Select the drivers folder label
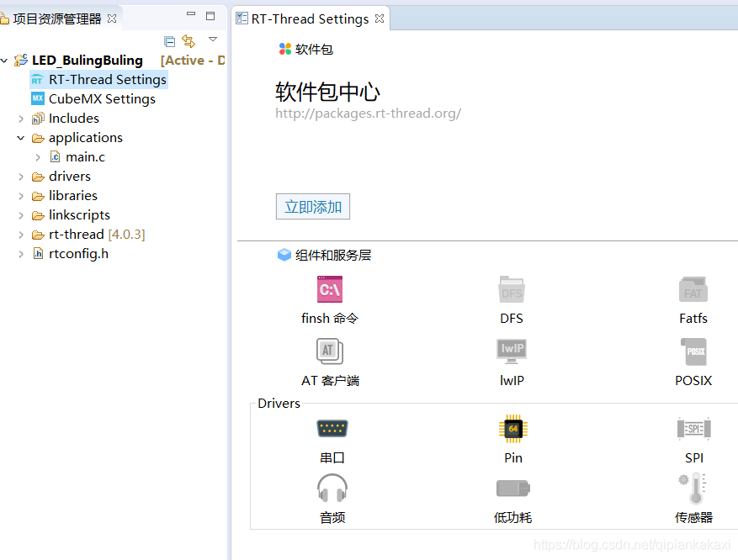 click(70, 177)
